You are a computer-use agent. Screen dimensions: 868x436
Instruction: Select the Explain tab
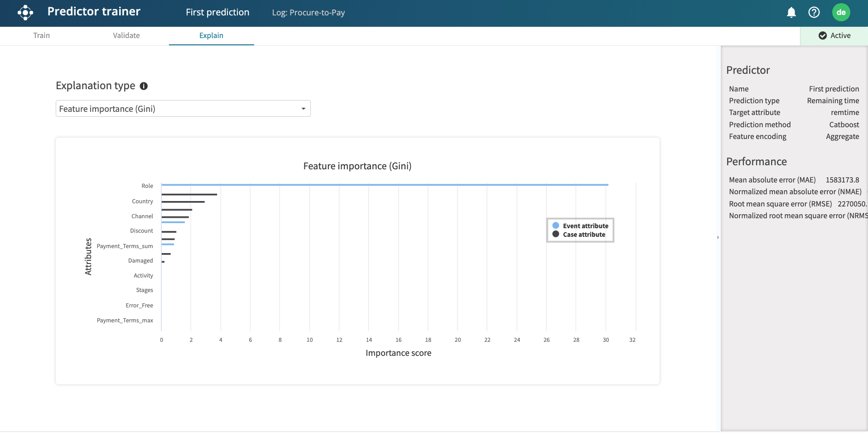[x=211, y=36]
